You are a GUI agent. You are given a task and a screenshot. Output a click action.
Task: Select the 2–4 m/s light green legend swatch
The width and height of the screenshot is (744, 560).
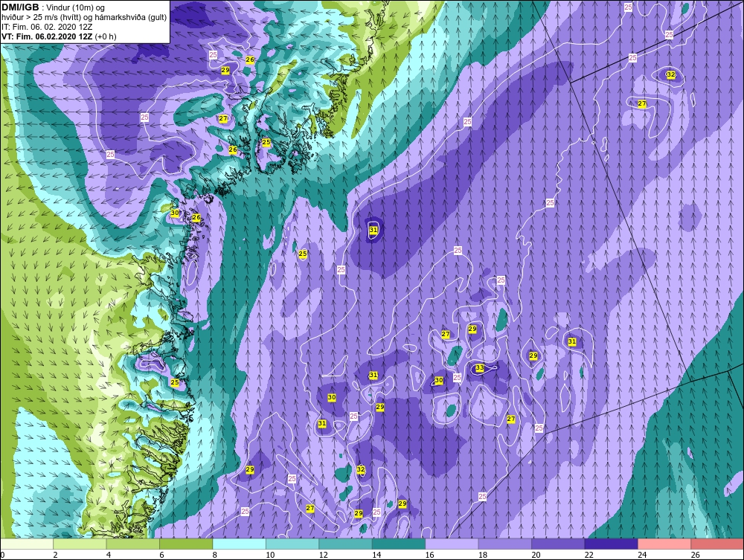click(80, 544)
